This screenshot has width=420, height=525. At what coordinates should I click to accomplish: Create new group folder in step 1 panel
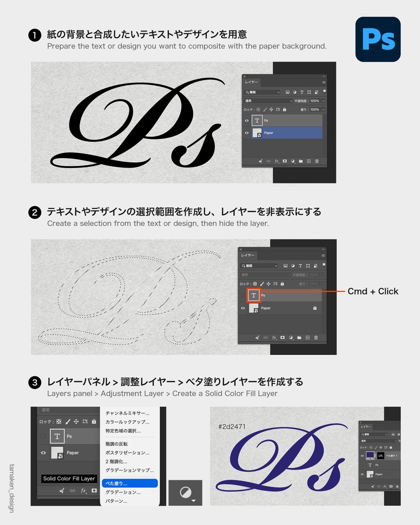301,161
